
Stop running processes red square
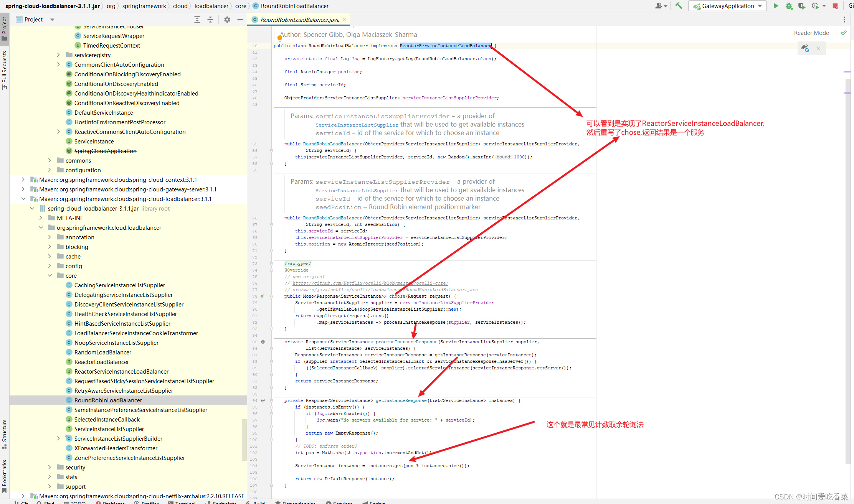point(835,6)
